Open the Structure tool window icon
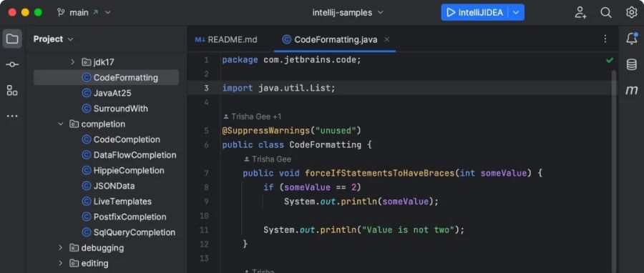Image resolution: width=644 pixels, height=273 pixels. (12, 90)
